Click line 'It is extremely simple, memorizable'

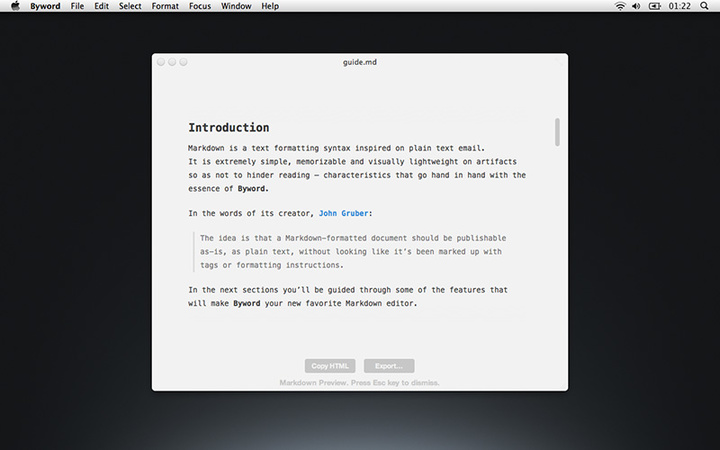[352, 162]
